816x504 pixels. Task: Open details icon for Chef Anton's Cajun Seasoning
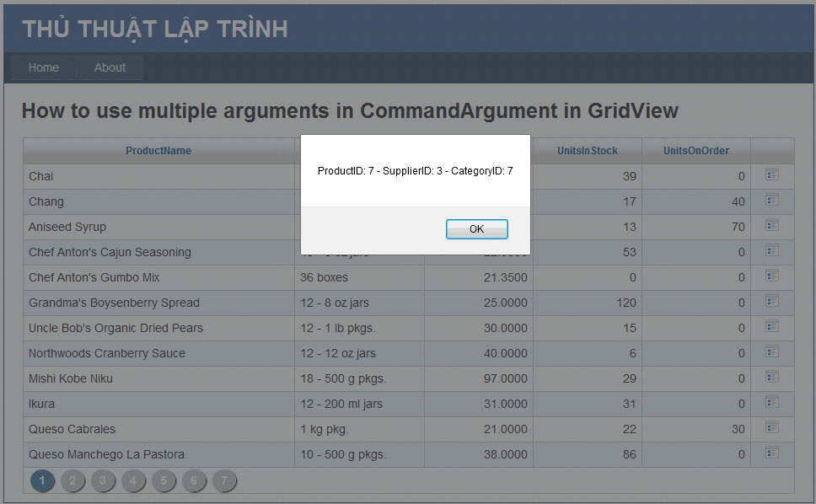[x=772, y=250]
